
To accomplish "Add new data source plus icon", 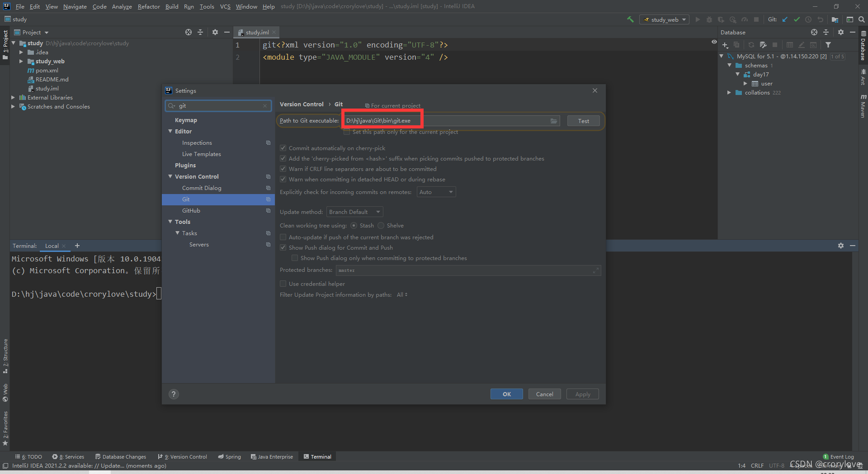I will (725, 45).
